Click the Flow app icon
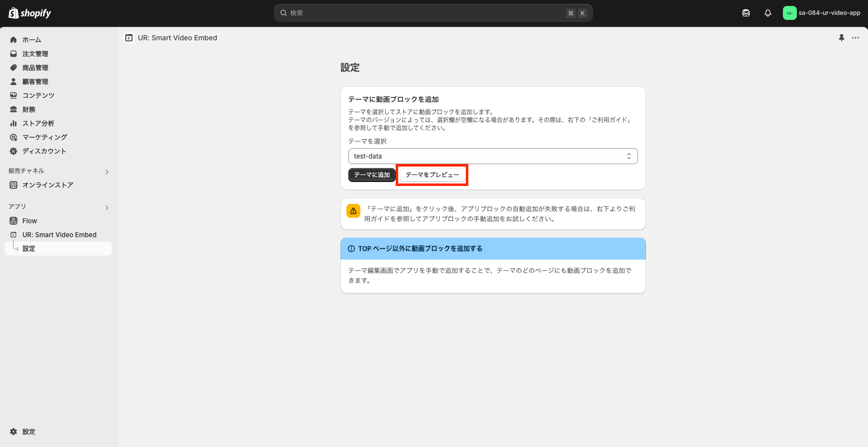Viewport: 868px width, 447px height. coord(13,221)
